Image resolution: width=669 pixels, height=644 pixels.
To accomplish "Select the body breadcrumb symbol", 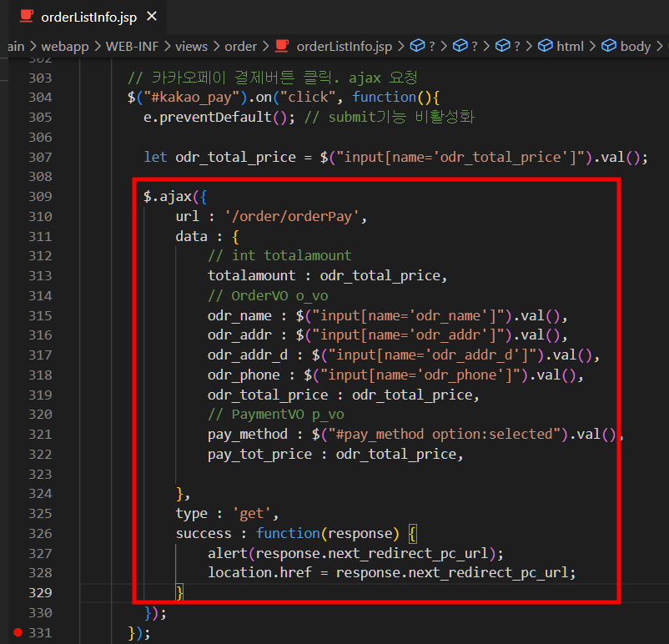I will tap(636, 46).
